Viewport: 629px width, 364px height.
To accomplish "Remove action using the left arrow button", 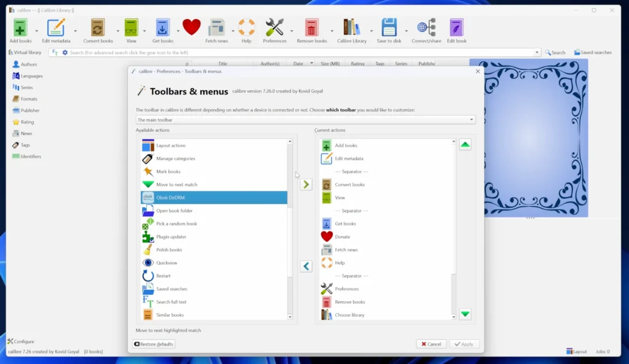I will pyautogui.click(x=306, y=266).
